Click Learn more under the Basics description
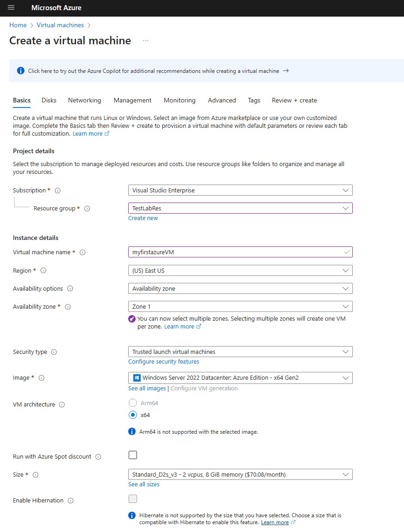 pyautogui.click(x=91, y=134)
